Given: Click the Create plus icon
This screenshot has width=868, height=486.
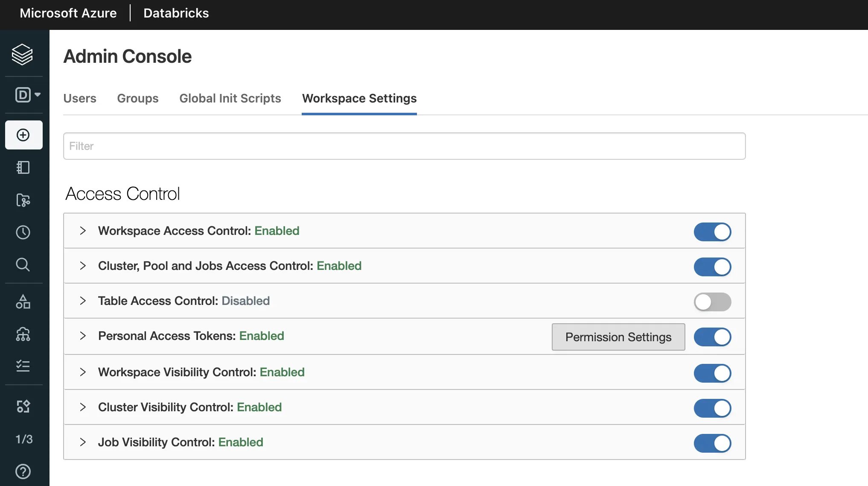Looking at the screenshot, I should tap(23, 135).
